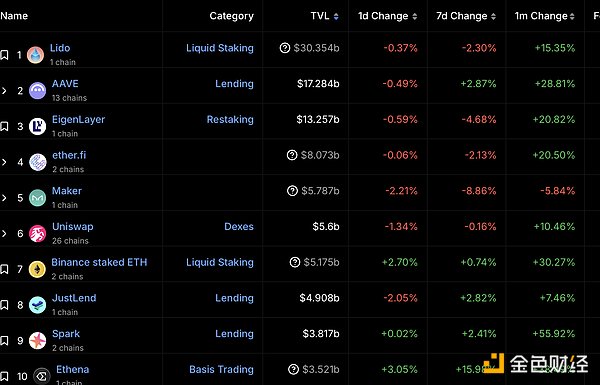Open the Liquid Staking category link for Lido
600x385 pixels.
click(220, 48)
